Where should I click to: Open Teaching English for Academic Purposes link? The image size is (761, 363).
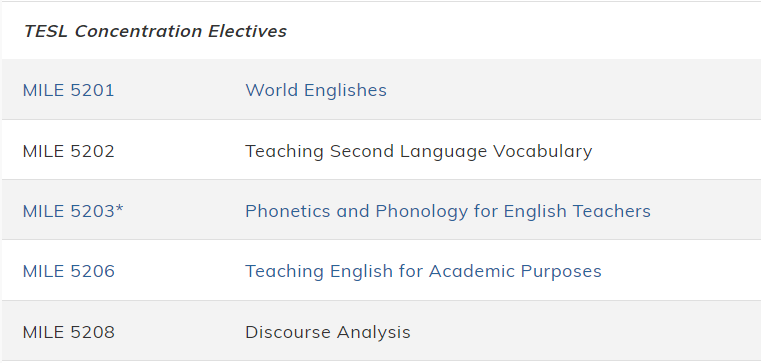pos(423,271)
